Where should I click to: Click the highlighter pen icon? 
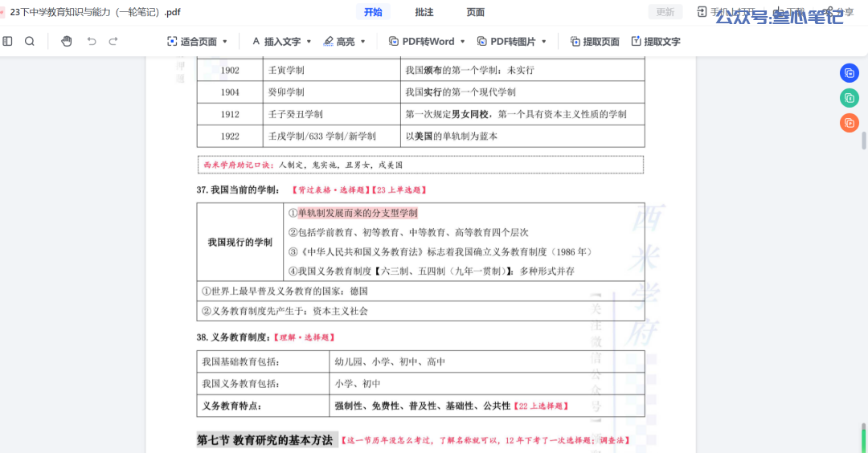[x=328, y=42]
